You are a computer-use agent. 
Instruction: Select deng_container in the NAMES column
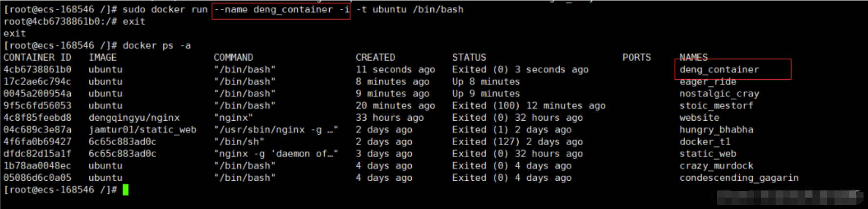coord(719,70)
